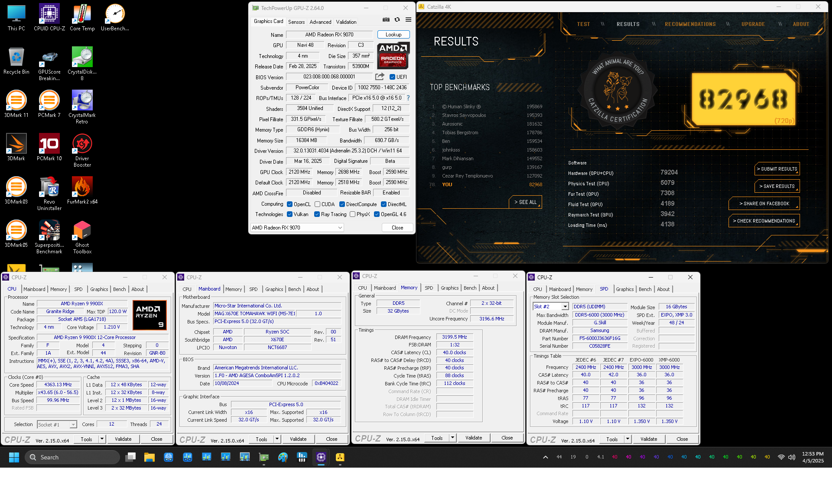Viewport: 832px width, 504px height.
Task: Click the Task View taskbar icon
Action: tap(130, 457)
